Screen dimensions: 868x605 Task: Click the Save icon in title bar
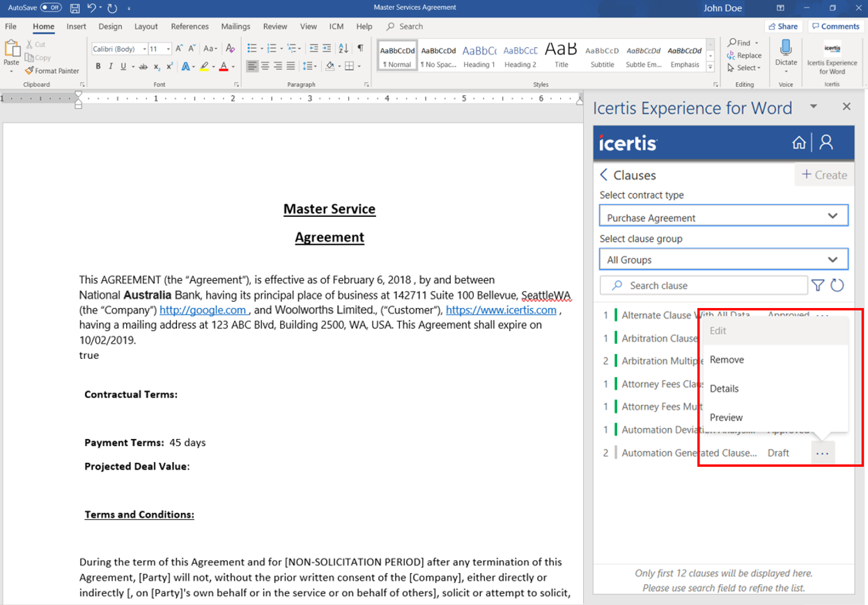75,8
